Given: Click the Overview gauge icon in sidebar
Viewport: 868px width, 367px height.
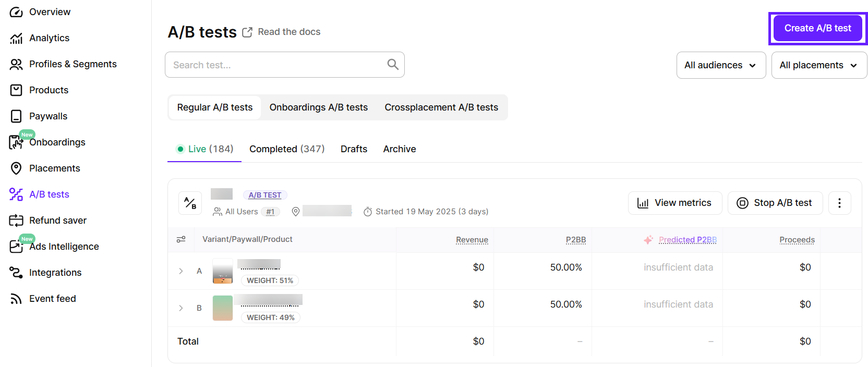Looking at the screenshot, I should [x=16, y=12].
